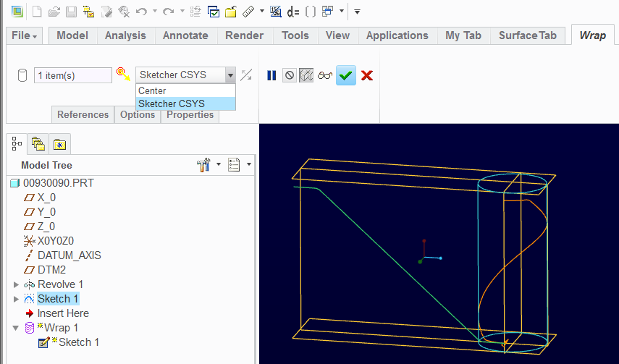
Task: Switch to the Annotate tab
Action: [x=185, y=35]
